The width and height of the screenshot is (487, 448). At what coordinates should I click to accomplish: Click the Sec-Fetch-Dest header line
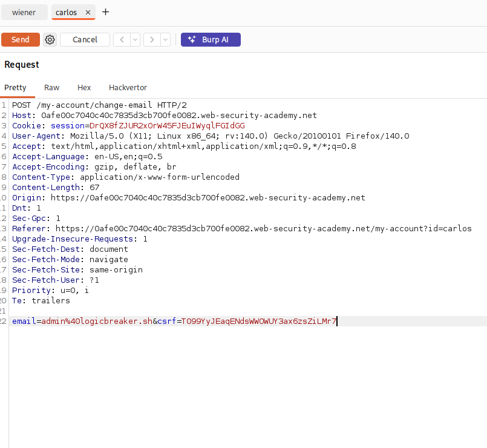(70, 249)
